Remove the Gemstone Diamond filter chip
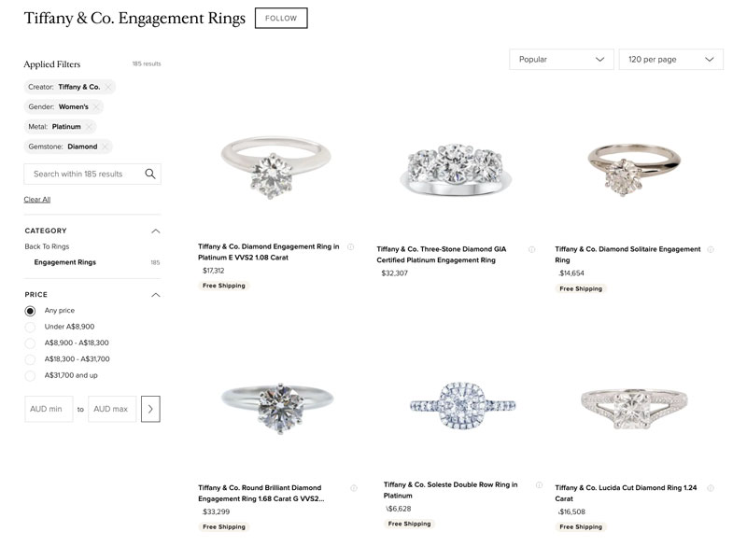The width and height of the screenshot is (747, 560). click(x=106, y=147)
